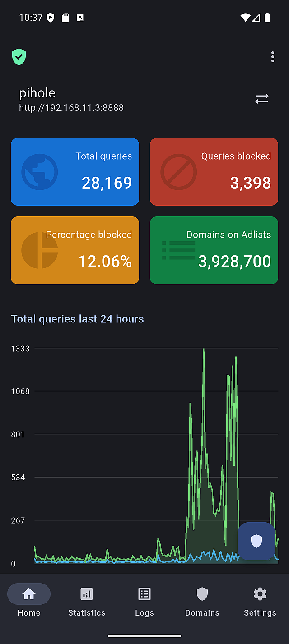Tap the Wi-Fi status bar icon

click(x=245, y=18)
